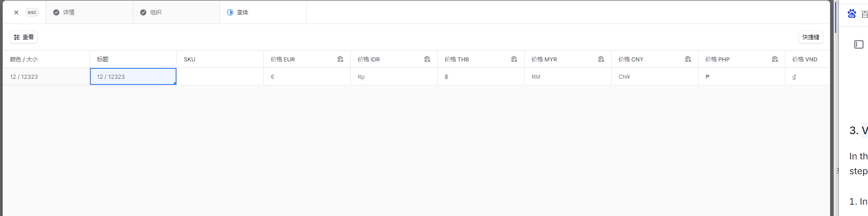Click the Baidu paw icon
Viewport: 868px width, 216px height.
[x=852, y=14]
